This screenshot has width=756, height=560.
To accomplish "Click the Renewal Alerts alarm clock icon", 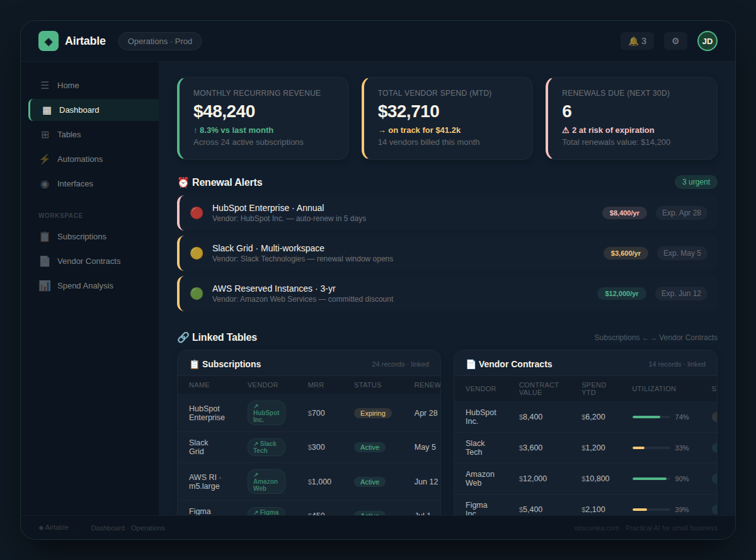I will click(x=183, y=182).
